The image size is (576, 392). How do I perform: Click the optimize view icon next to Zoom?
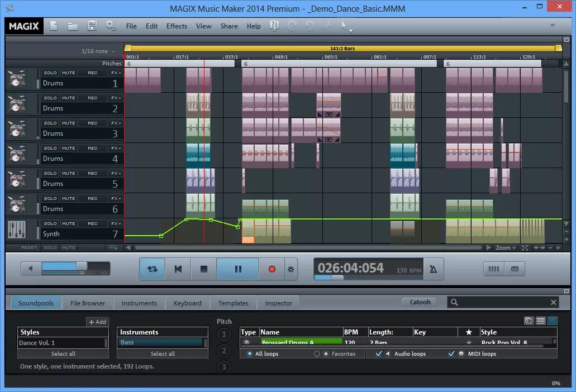coord(525,248)
